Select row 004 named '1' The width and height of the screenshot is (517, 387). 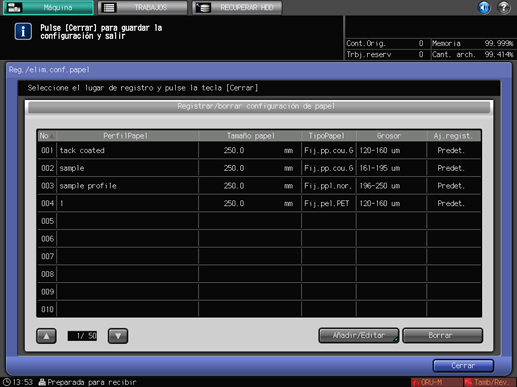click(x=259, y=203)
